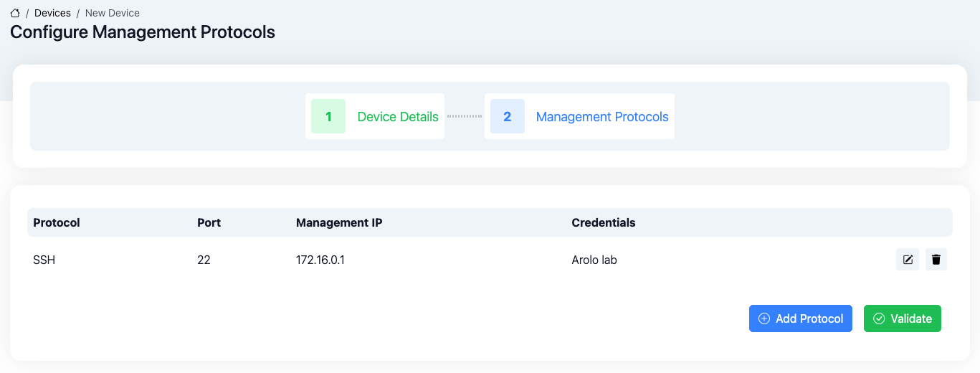Select the 172.16.0.1 management IP cell
980x373 pixels.
(320, 260)
